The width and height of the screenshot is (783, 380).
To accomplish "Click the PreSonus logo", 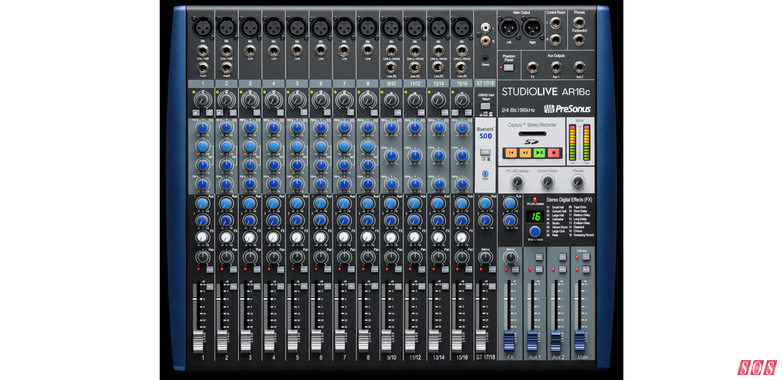I will [567, 109].
